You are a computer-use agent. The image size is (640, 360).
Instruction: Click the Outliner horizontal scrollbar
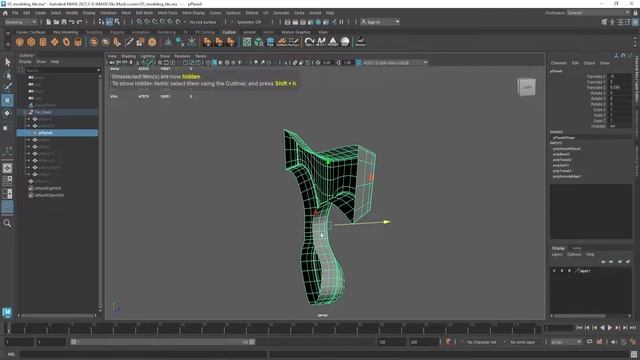pos(56,316)
